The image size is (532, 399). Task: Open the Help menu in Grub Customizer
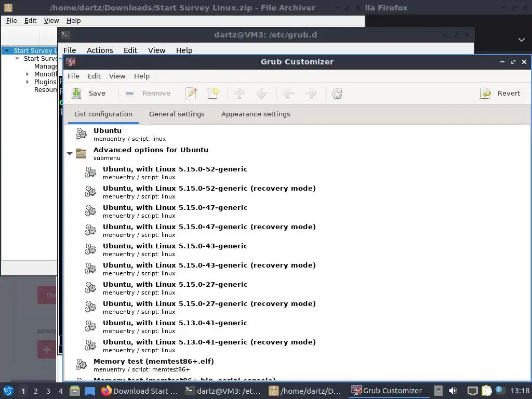click(142, 76)
